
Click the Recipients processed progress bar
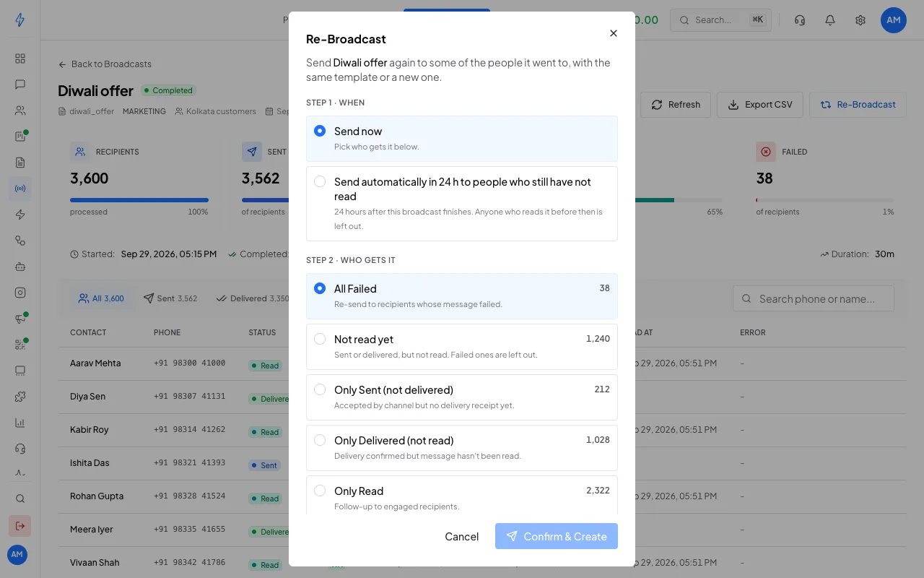pos(139,200)
